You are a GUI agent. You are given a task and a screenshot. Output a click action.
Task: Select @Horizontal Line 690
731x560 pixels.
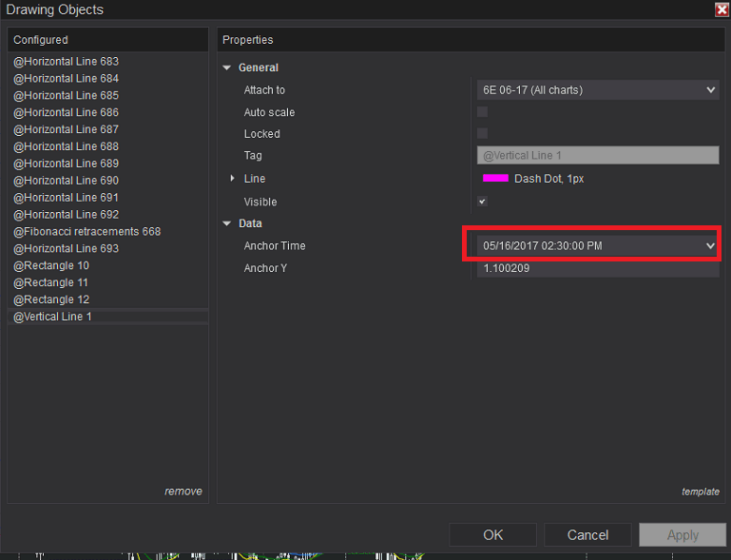click(x=107, y=181)
